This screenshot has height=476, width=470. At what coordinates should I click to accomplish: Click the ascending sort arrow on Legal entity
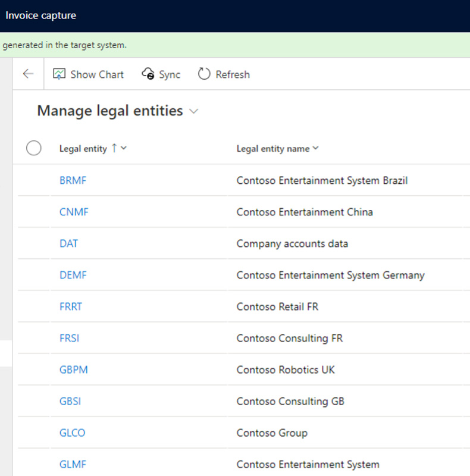coord(114,148)
